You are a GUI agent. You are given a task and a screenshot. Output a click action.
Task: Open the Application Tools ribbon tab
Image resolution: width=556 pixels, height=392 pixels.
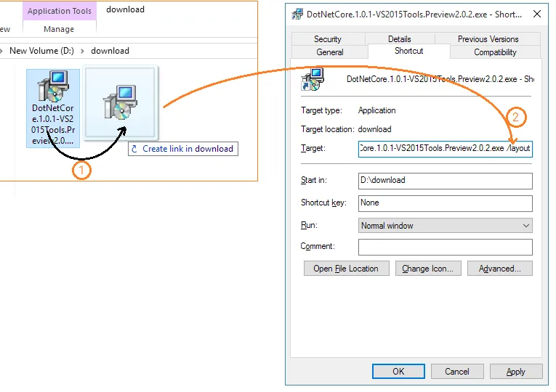60,11
